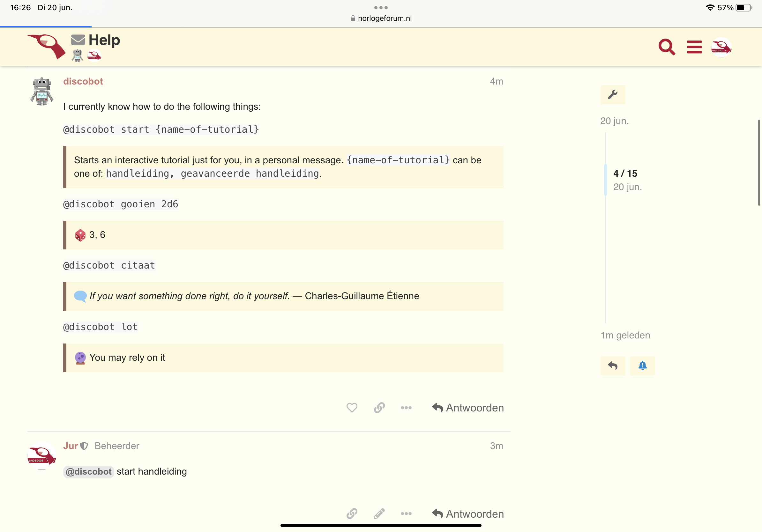Image resolution: width=762 pixels, height=532 pixels.
Task: Expand more options on Jur's post
Action: pyautogui.click(x=406, y=514)
